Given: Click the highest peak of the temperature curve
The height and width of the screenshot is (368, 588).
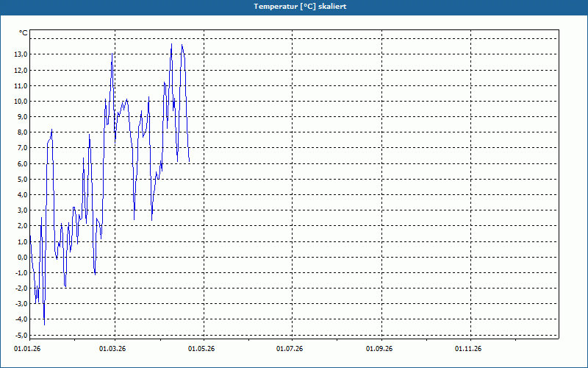Looking at the screenshot, I should [172, 44].
